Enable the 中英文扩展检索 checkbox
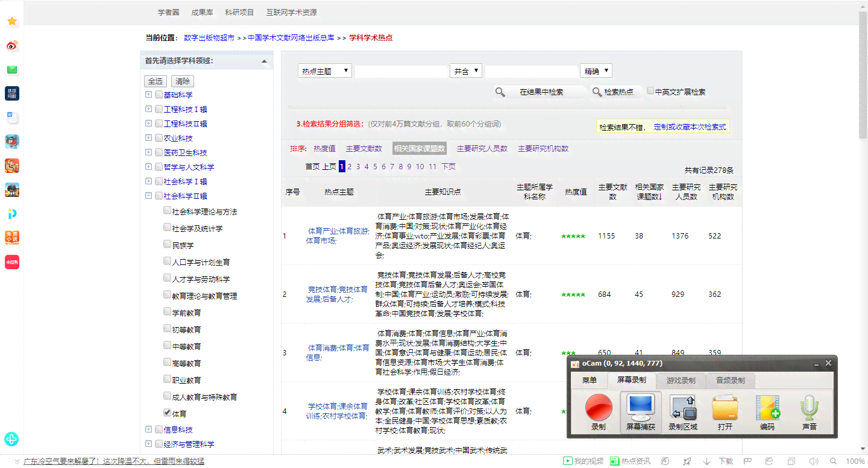Image resolution: width=868 pixels, height=468 pixels. pyautogui.click(x=650, y=91)
